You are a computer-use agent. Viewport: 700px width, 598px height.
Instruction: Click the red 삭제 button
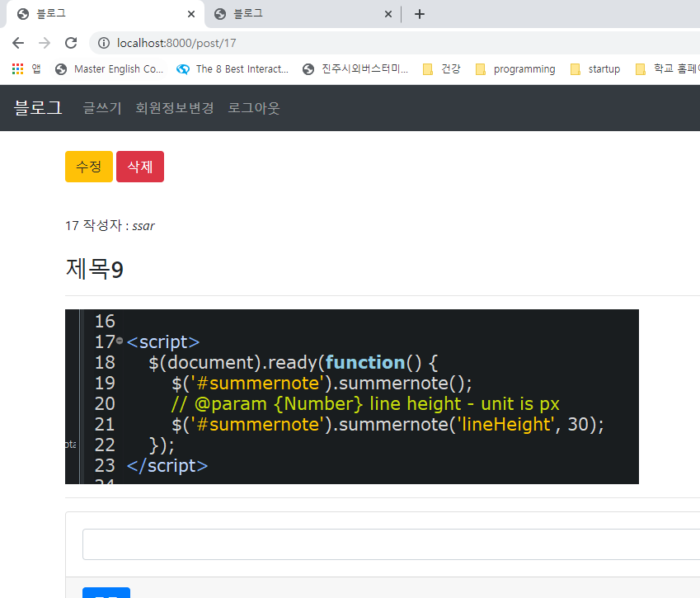pos(140,167)
